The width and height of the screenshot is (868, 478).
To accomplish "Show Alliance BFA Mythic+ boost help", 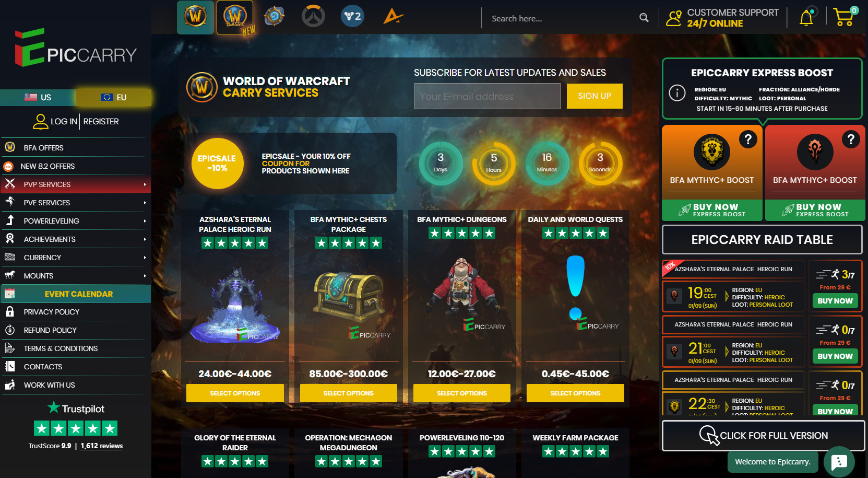I will (748, 139).
